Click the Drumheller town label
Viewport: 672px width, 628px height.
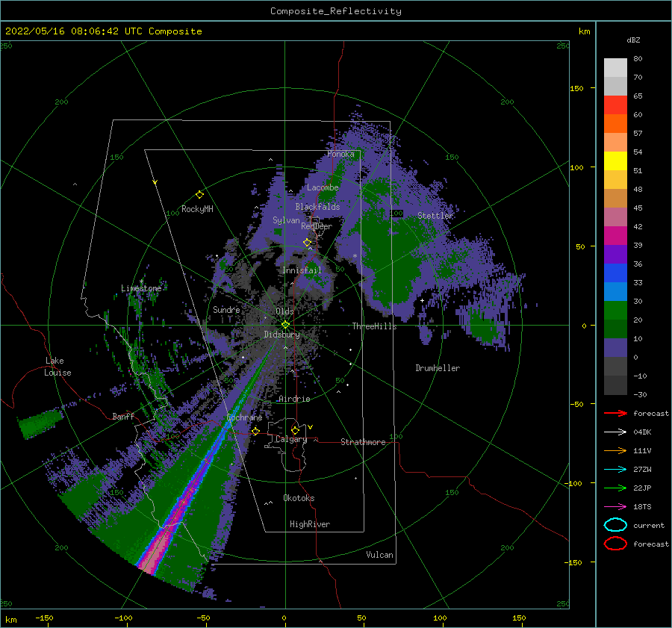click(x=438, y=368)
